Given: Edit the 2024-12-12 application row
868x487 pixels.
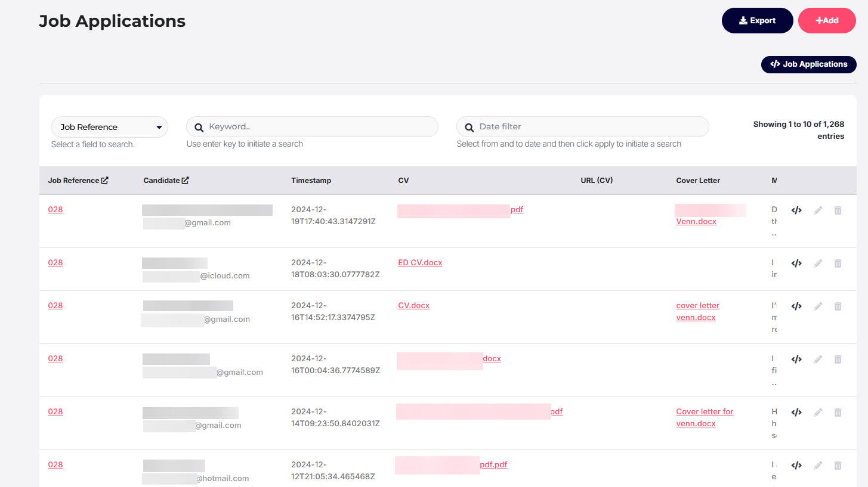Looking at the screenshot, I should (818, 466).
